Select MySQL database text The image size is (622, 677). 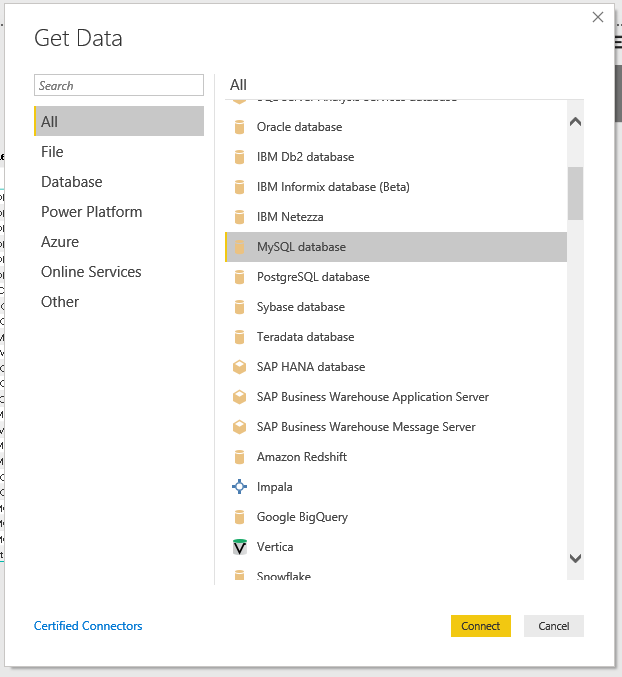[x=301, y=247]
